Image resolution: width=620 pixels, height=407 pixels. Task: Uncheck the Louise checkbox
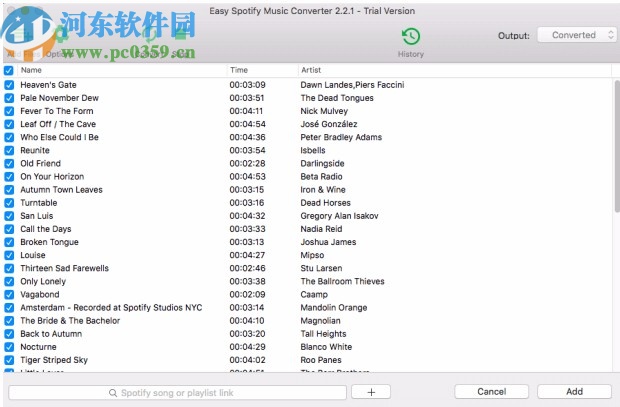coord(9,255)
